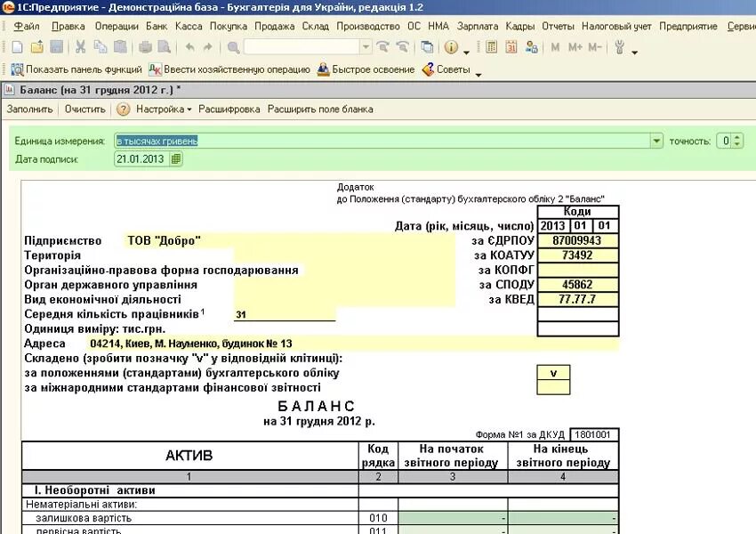Click the Find previous binoculars icon
This screenshot has height=534, width=756.
tap(402, 47)
